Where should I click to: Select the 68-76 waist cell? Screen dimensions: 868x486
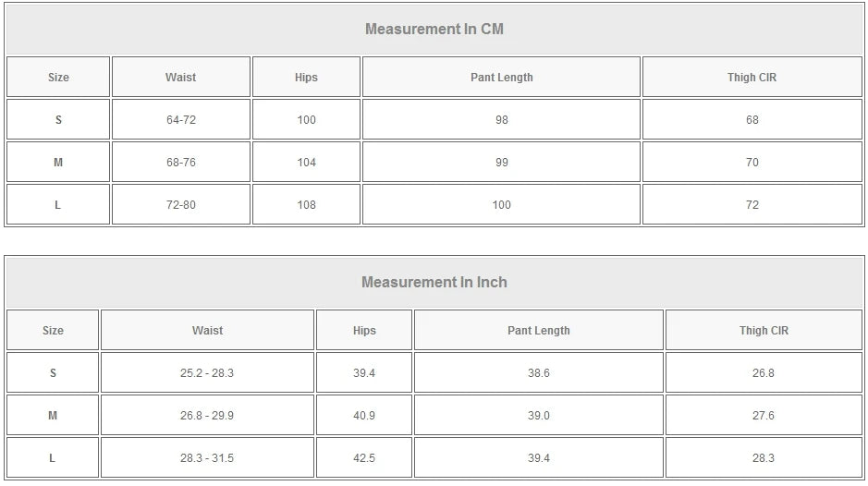tap(180, 163)
